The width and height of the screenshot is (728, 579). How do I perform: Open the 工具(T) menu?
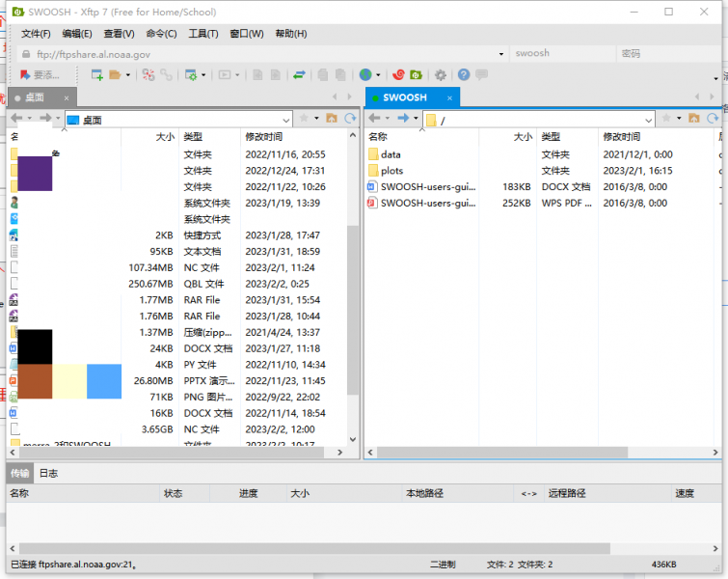(202, 34)
